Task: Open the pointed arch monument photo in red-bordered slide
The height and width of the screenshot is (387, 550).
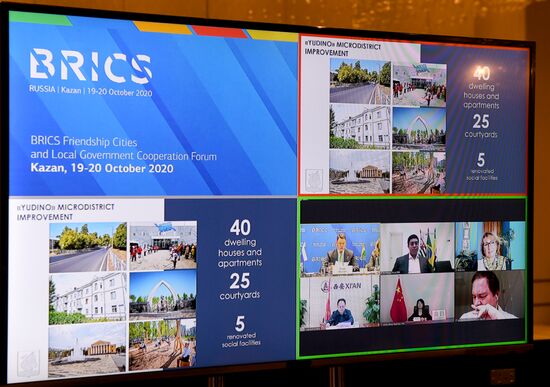Action: tap(419, 129)
